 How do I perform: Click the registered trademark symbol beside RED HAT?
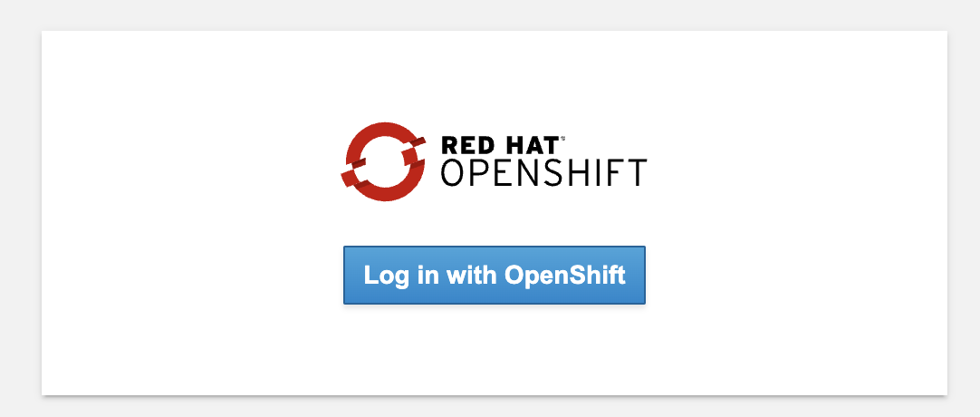[562, 138]
